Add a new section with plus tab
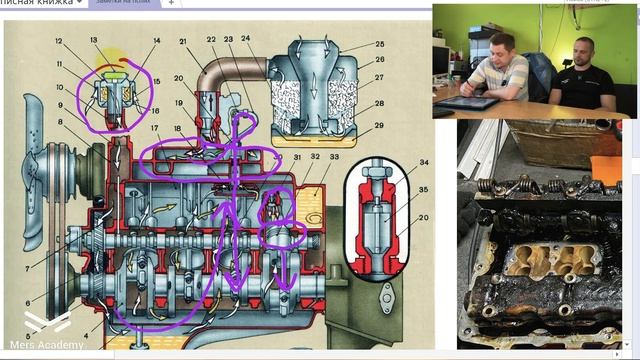Image resolution: width=640 pixels, height=360 pixels. (171, 2)
